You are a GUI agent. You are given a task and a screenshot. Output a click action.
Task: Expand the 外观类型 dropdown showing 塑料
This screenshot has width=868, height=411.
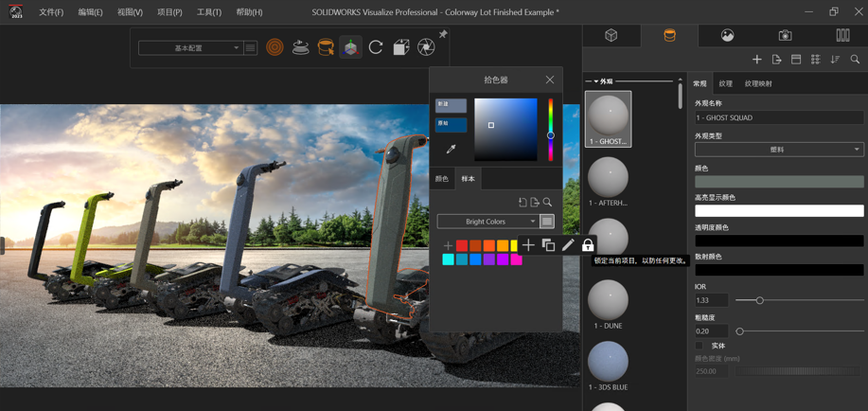(778, 150)
